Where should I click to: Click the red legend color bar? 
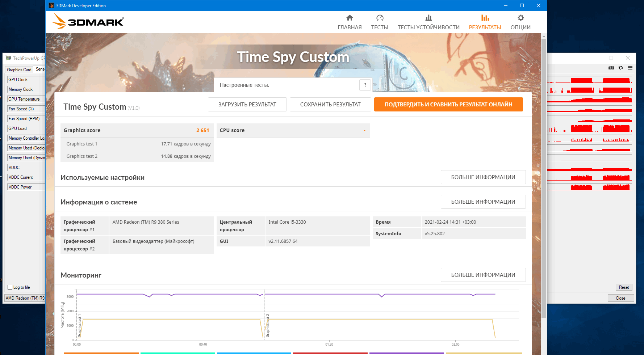click(x=330, y=353)
